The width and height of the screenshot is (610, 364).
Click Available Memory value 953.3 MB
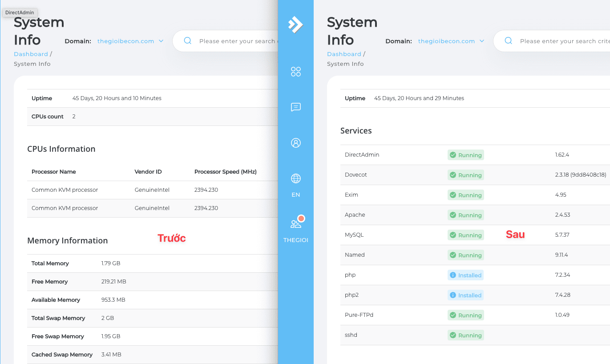(x=113, y=300)
